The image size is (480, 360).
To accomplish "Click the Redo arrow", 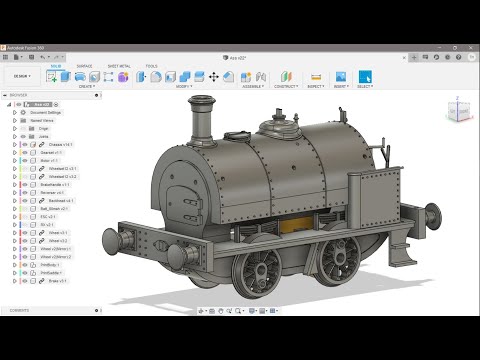I will (x=56, y=57).
